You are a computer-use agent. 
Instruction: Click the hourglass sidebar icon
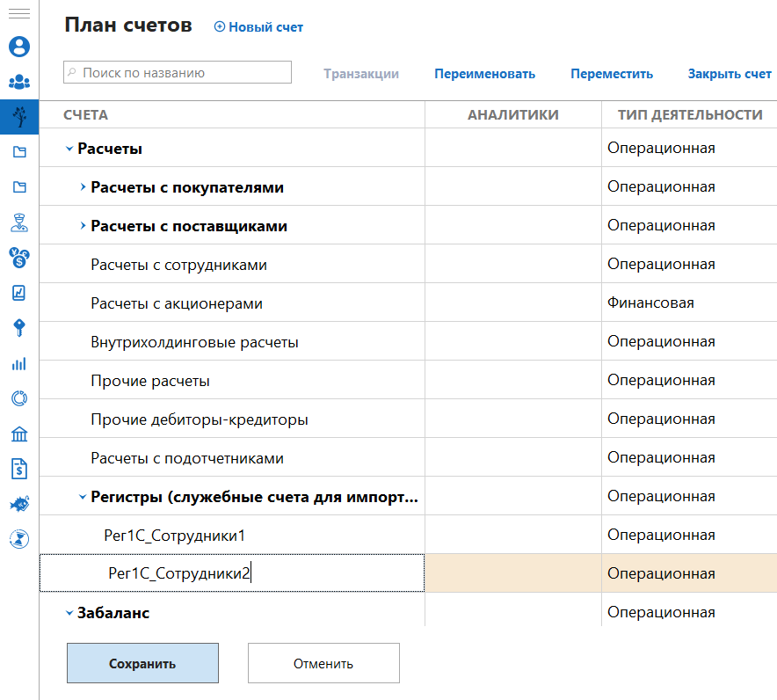click(18, 539)
